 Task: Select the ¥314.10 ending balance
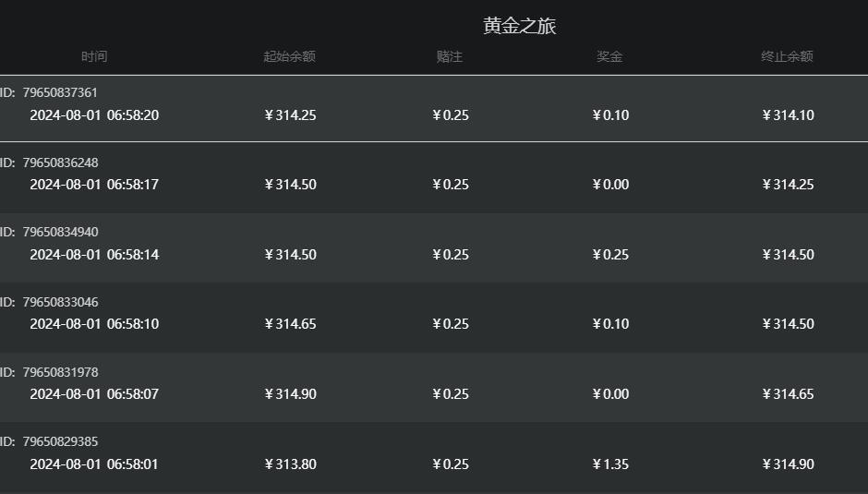pyautogui.click(x=788, y=115)
